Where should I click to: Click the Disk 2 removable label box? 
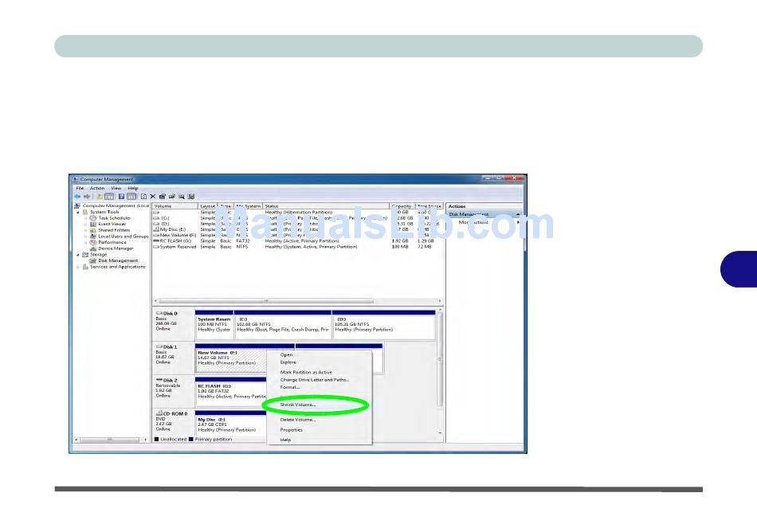tap(174, 391)
